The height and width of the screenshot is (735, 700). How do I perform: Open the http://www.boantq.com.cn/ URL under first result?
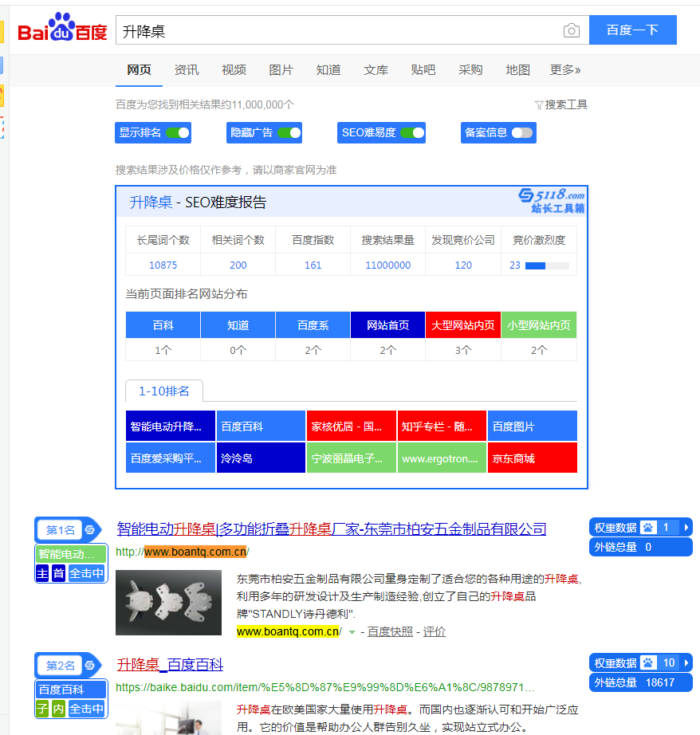pyautogui.click(x=183, y=552)
